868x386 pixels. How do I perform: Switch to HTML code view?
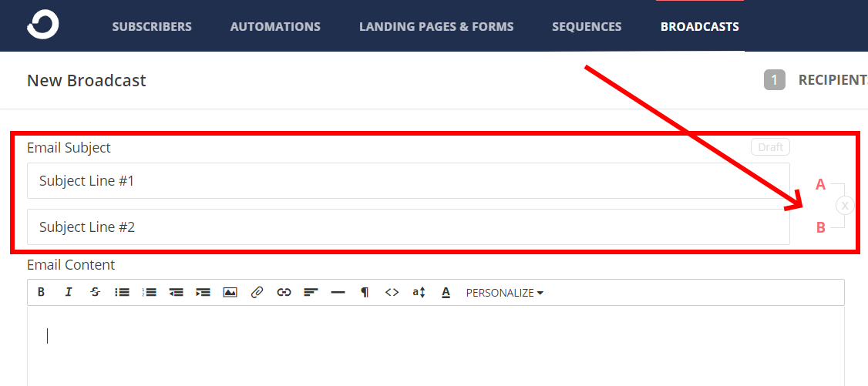(x=392, y=293)
